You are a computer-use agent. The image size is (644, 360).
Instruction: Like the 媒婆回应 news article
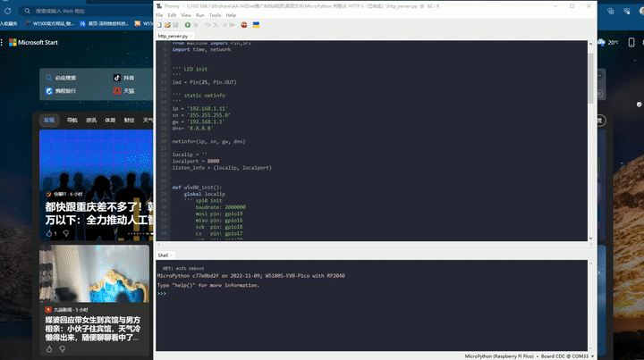point(49,349)
